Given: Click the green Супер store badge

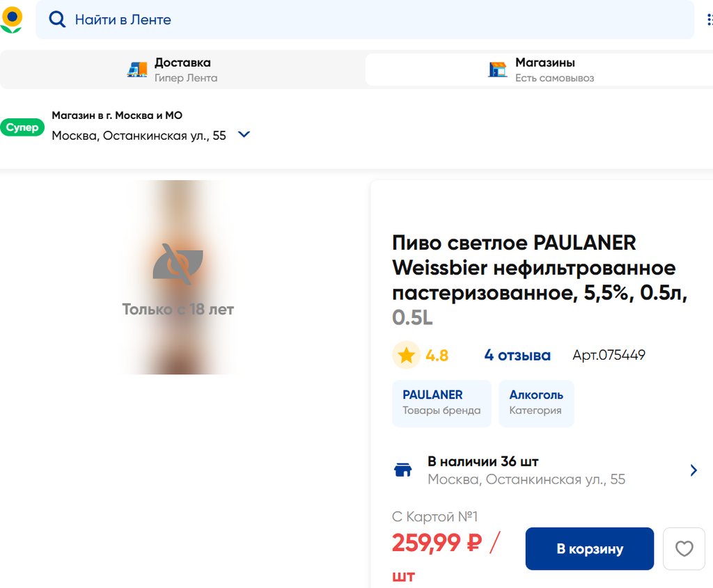Looking at the screenshot, I should [22, 127].
